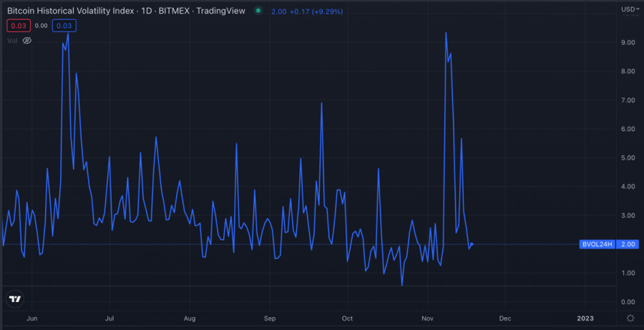Click the blue 0.03 price box
644x330 pixels.
[x=64, y=26]
